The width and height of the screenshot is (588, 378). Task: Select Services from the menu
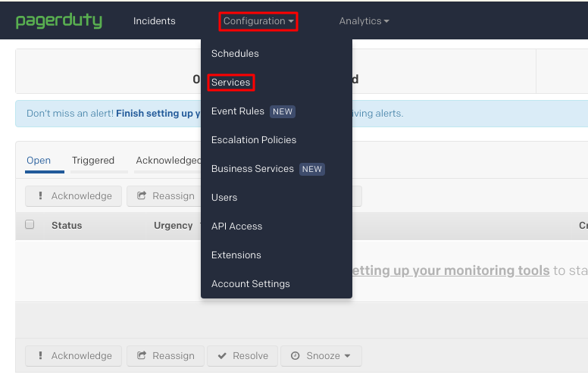[x=231, y=83]
